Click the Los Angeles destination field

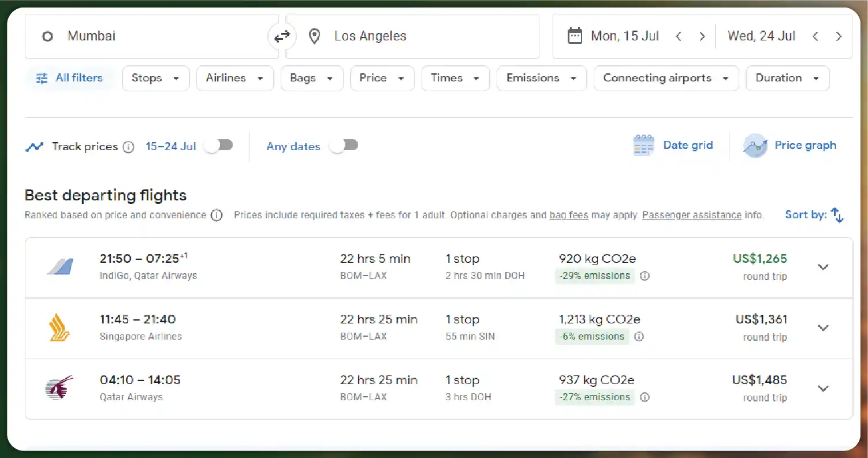pos(412,36)
